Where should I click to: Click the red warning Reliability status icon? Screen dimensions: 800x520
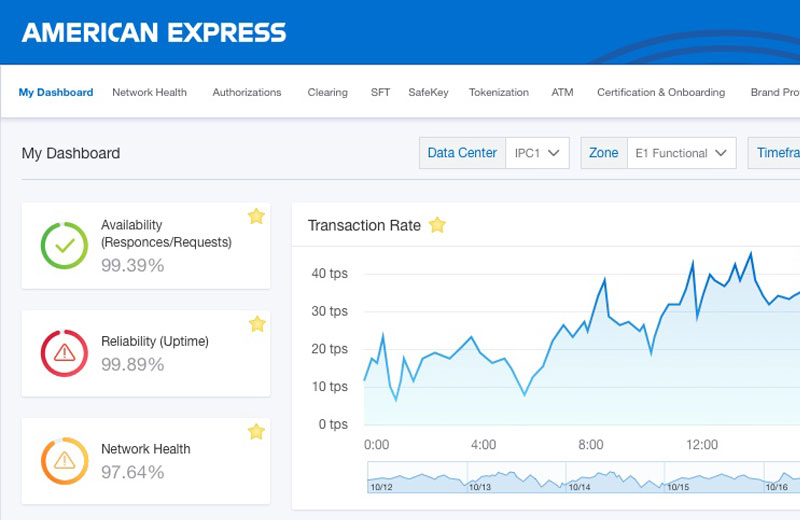click(x=64, y=353)
